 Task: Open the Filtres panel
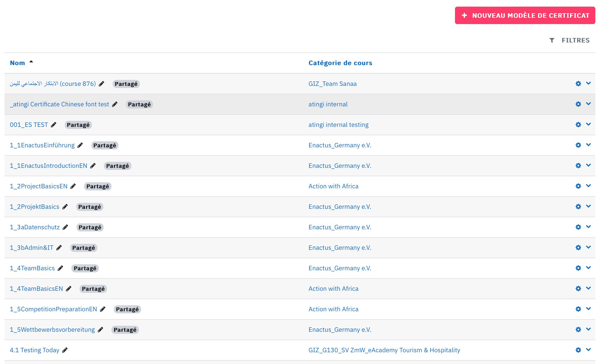569,40
